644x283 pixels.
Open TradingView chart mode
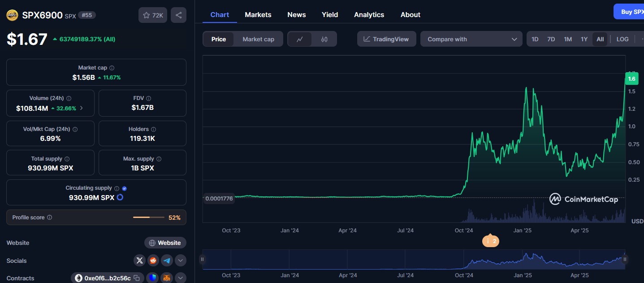point(386,39)
